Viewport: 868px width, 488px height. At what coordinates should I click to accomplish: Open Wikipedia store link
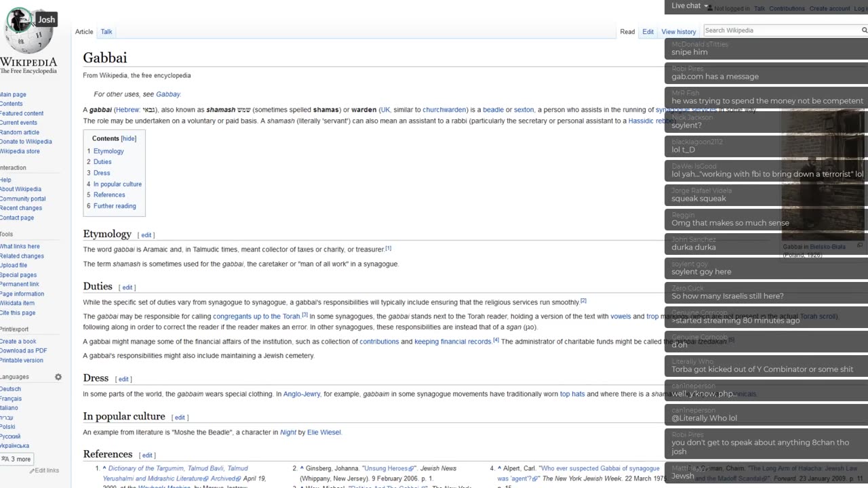click(20, 152)
